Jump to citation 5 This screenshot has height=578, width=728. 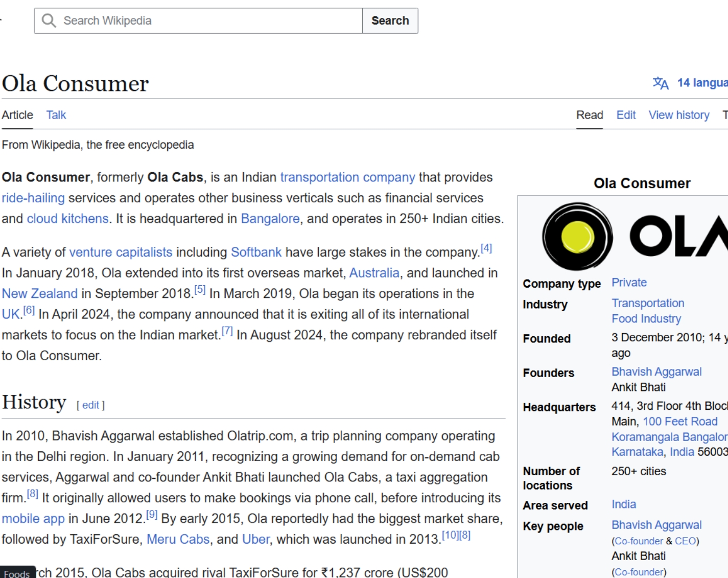point(200,290)
